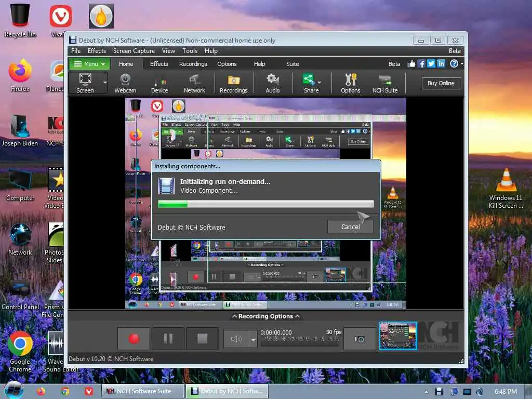Take a snapshot with camera icon
Image resolution: width=532 pixels, height=399 pixels.
pos(360,339)
